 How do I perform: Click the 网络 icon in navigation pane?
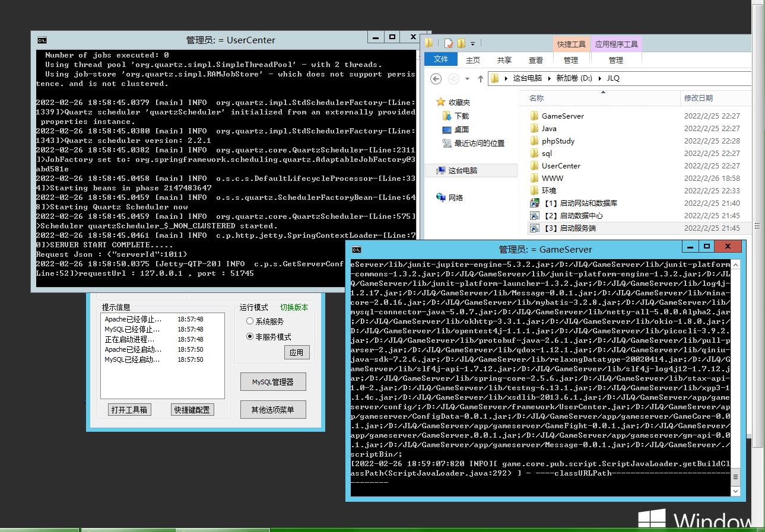tap(441, 197)
